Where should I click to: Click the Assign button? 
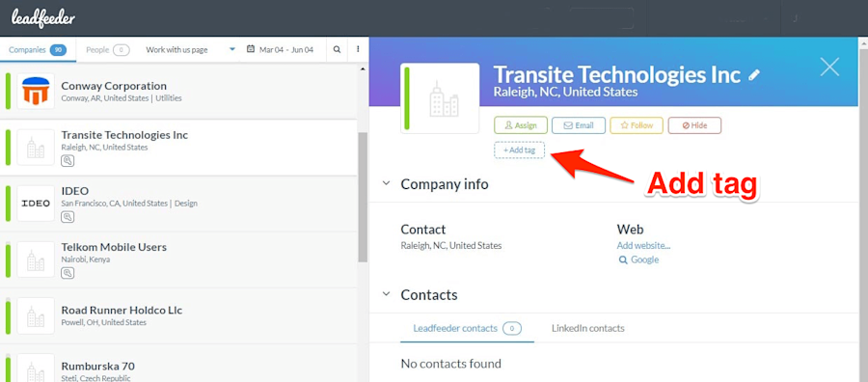pos(521,125)
